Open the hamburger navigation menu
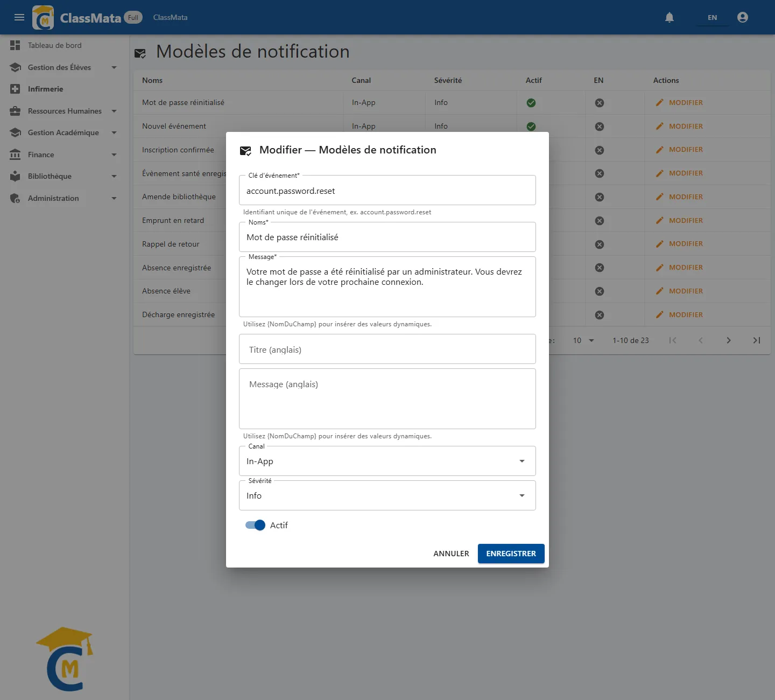 point(19,17)
